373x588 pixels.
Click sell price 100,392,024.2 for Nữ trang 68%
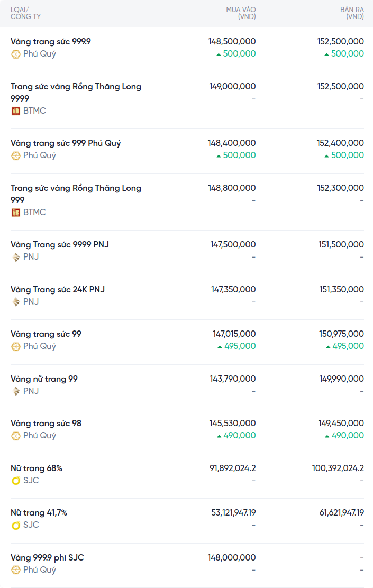[338, 468]
